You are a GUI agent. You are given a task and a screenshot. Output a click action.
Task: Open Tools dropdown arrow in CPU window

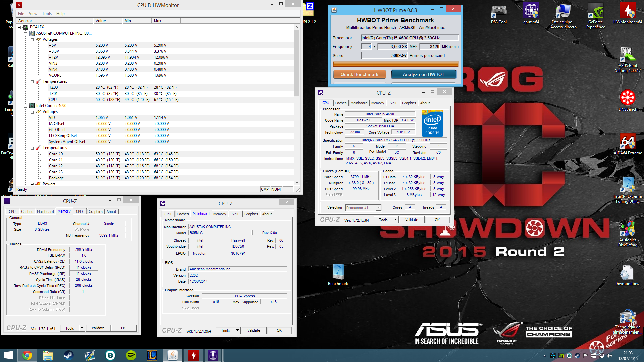(395, 220)
